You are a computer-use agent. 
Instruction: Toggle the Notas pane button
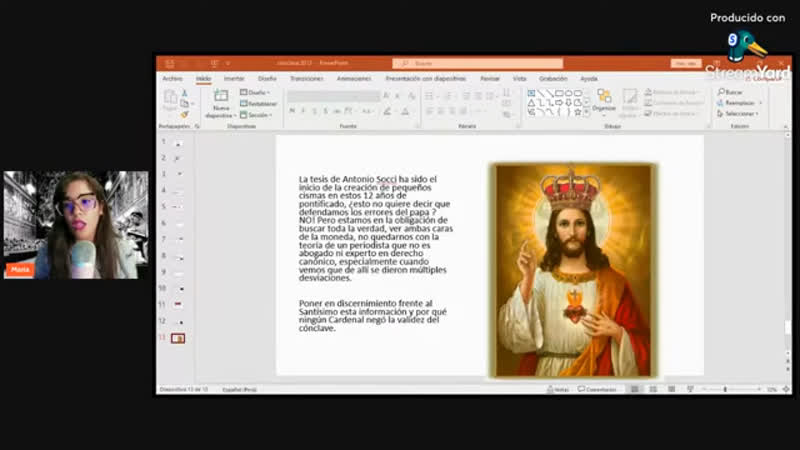pos(558,389)
